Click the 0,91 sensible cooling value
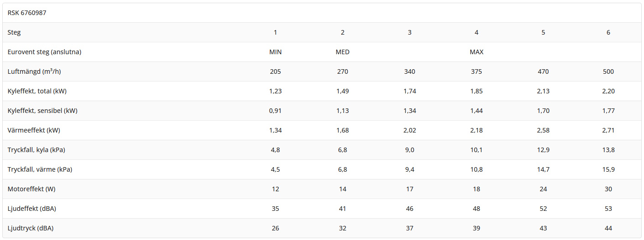 tap(275, 111)
